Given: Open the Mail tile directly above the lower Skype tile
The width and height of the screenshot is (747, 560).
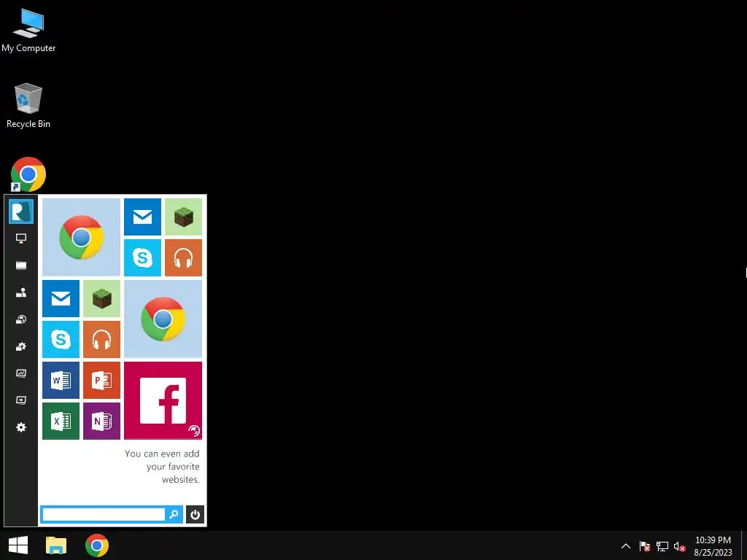Looking at the screenshot, I should pyautogui.click(x=61, y=298).
